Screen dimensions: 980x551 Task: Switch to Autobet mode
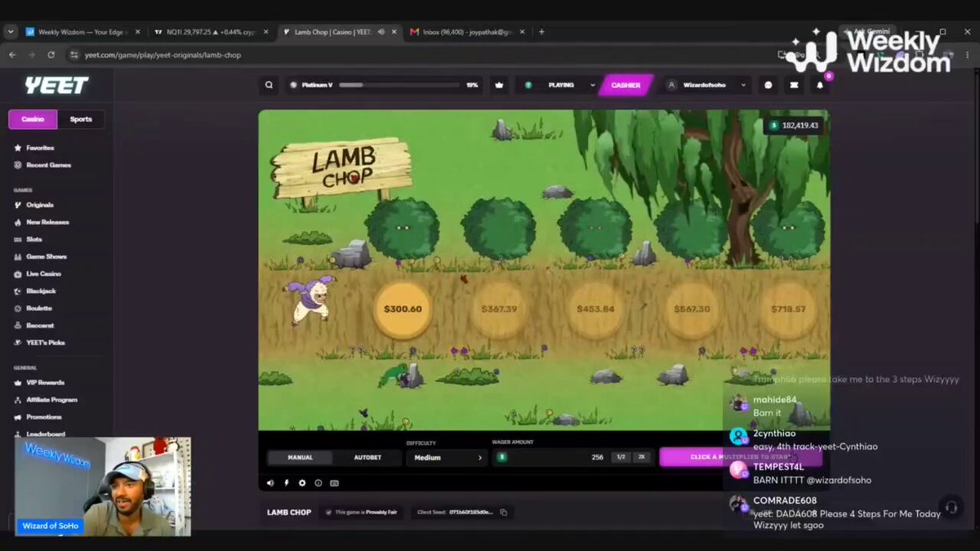pos(367,457)
